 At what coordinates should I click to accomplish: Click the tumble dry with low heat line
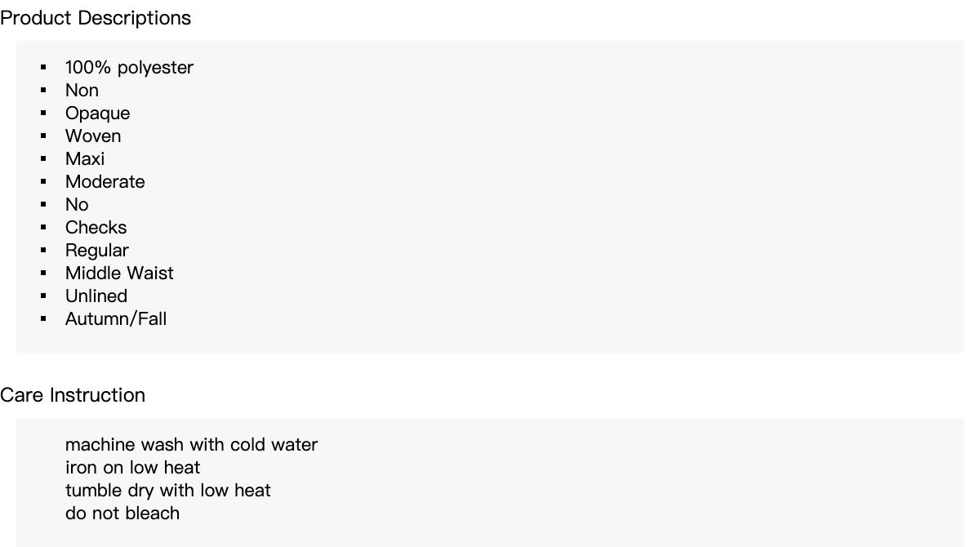167,491
